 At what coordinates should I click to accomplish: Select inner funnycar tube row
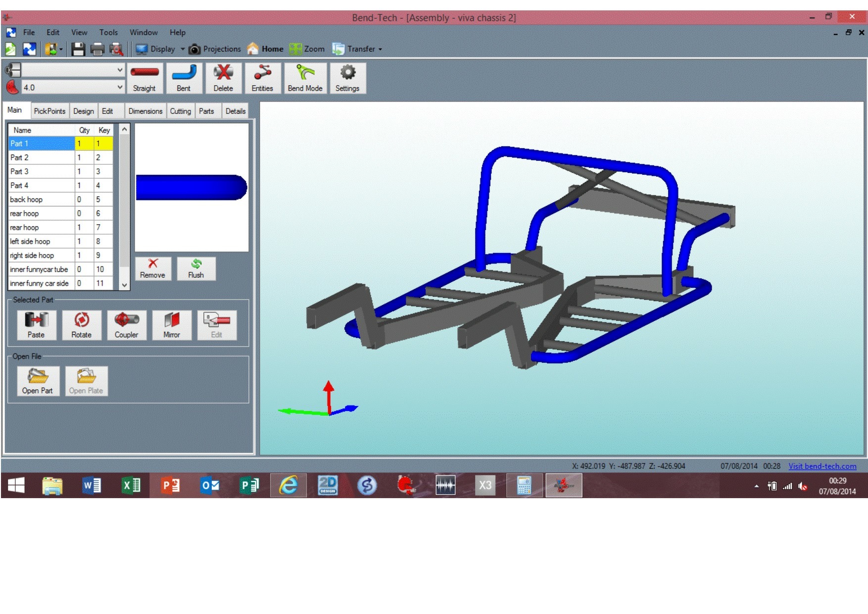point(61,269)
